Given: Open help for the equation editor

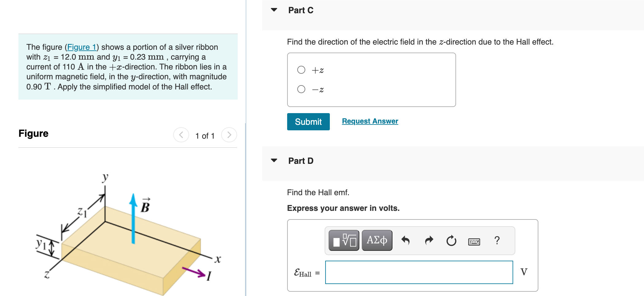Looking at the screenshot, I should click(x=497, y=241).
